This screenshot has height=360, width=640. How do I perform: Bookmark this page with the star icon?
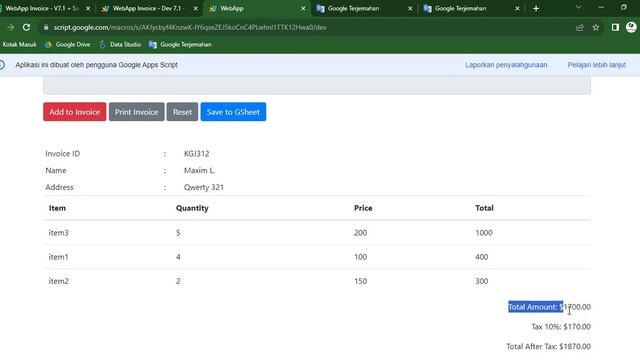596,27
